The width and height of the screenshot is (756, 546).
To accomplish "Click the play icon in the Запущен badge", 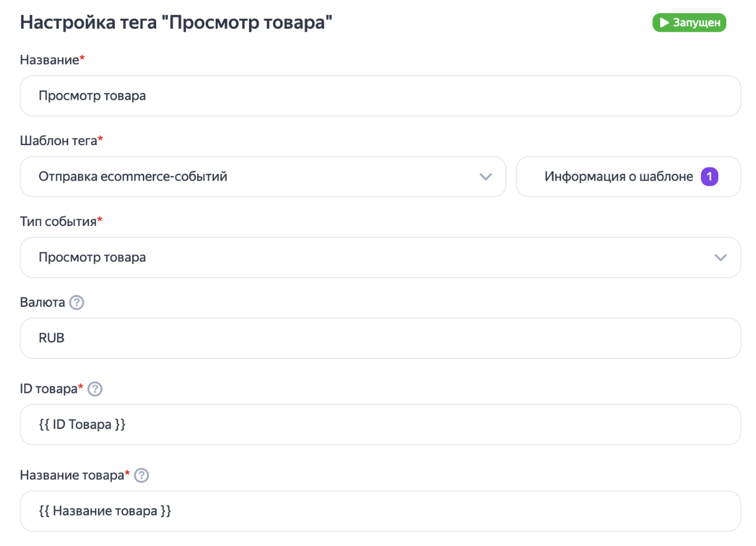I will (664, 23).
